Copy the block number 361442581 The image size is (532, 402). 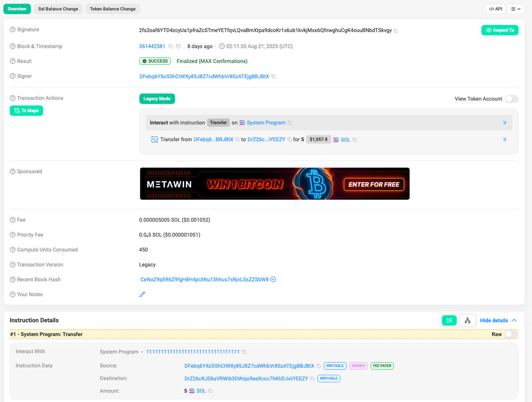pyautogui.click(x=171, y=46)
